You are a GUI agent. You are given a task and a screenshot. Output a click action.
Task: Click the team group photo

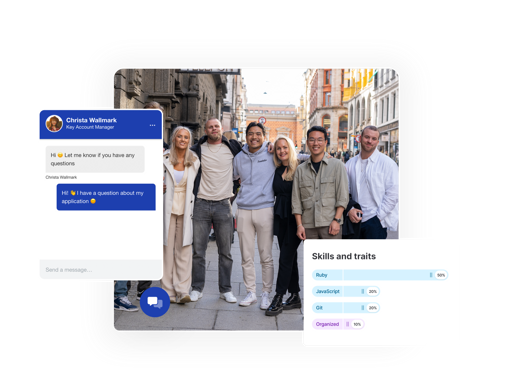coord(256,199)
